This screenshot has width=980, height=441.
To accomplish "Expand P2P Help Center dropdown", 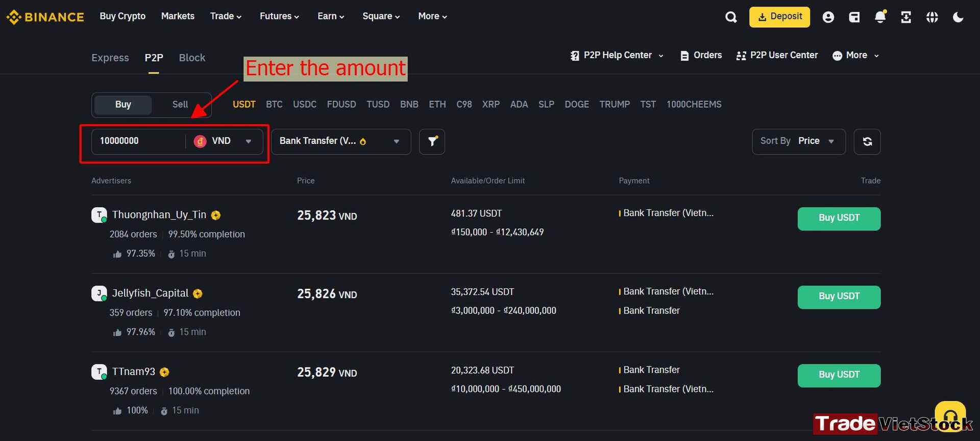I will pyautogui.click(x=661, y=56).
